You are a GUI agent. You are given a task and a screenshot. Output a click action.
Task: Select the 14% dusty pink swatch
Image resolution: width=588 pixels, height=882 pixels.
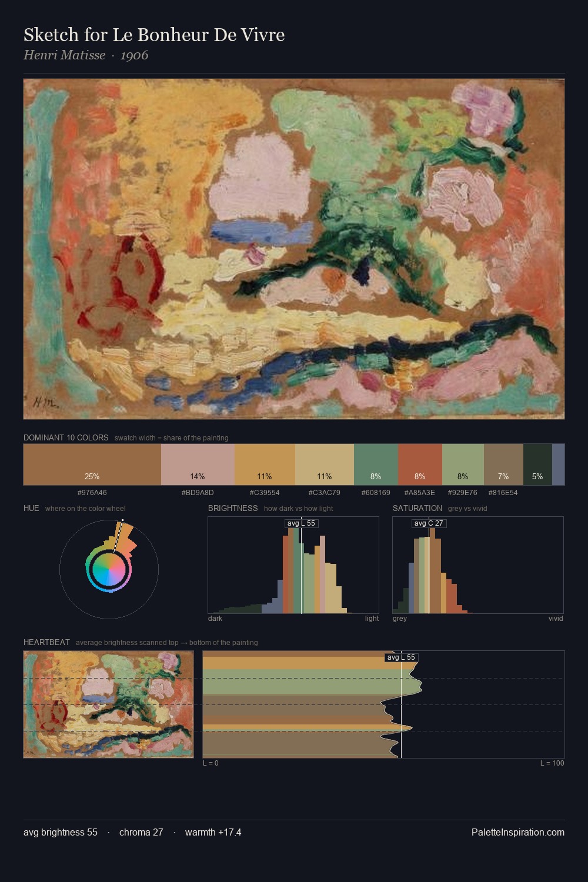tap(198, 465)
